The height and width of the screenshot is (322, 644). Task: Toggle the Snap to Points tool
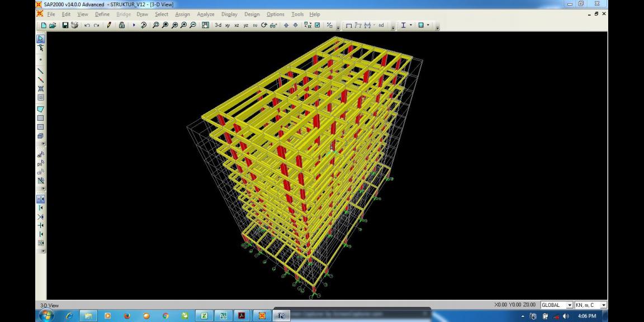(40, 199)
